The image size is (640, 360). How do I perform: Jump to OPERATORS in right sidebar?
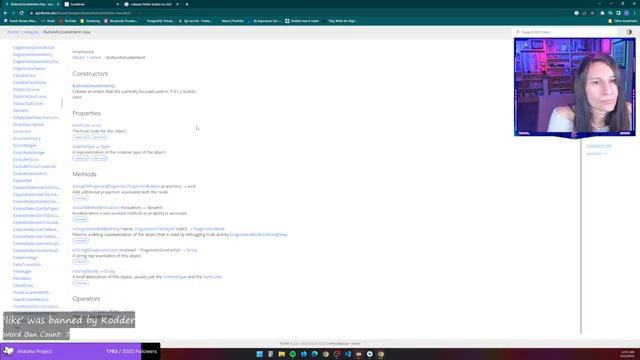599,146
